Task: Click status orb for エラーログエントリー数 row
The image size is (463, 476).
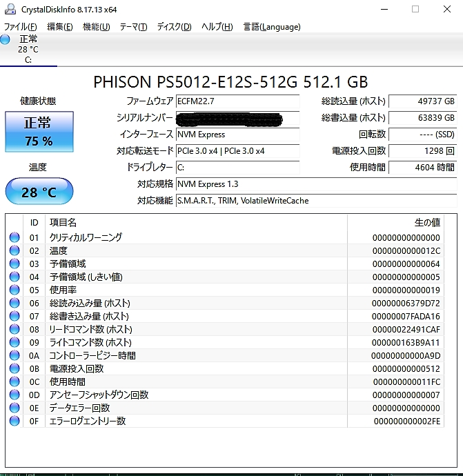Action: (14, 421)
